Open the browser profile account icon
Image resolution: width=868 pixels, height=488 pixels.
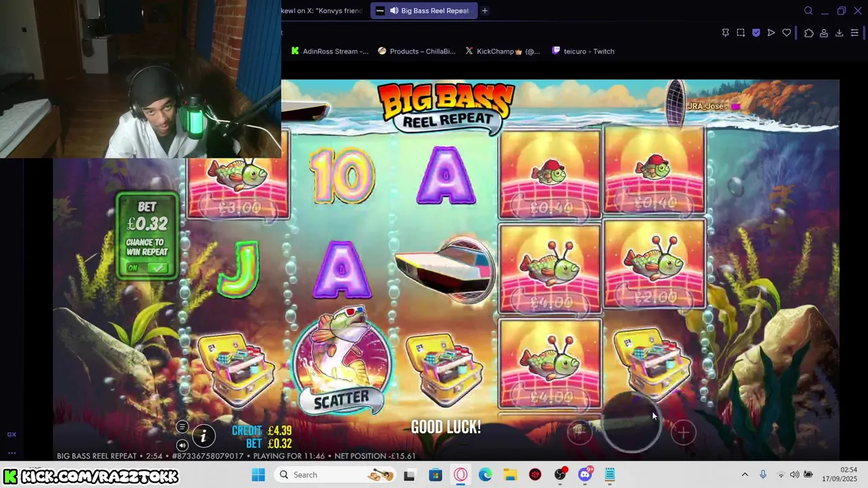coord(824,33)
